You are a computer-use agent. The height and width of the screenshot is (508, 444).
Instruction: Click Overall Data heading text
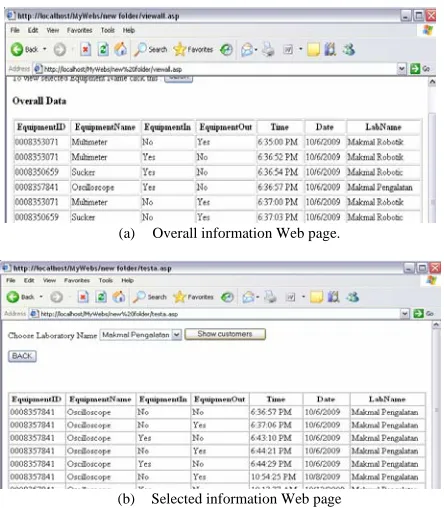click(39, 101)
